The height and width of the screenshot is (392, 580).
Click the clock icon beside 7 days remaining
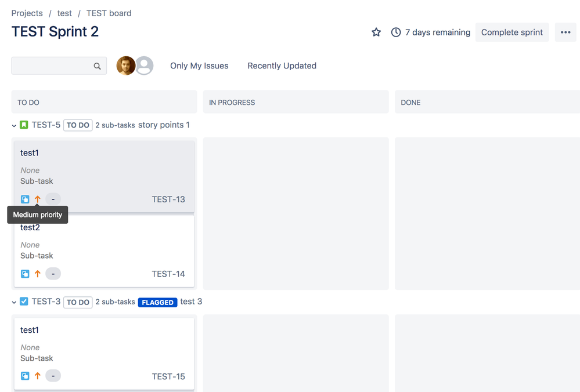point(395,32)
